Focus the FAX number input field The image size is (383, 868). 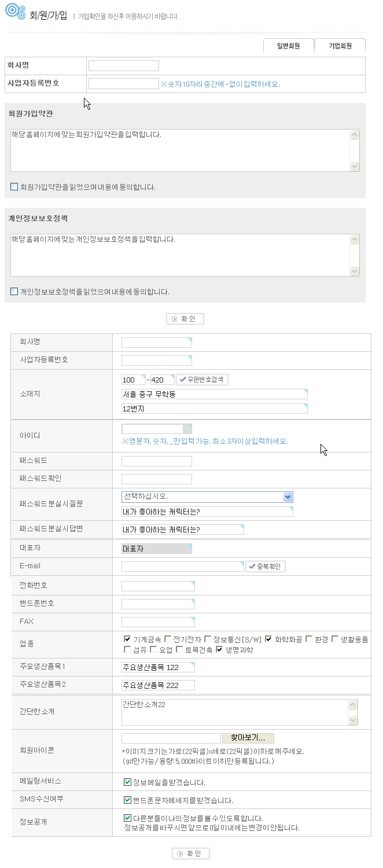click(x=158, y=622)
